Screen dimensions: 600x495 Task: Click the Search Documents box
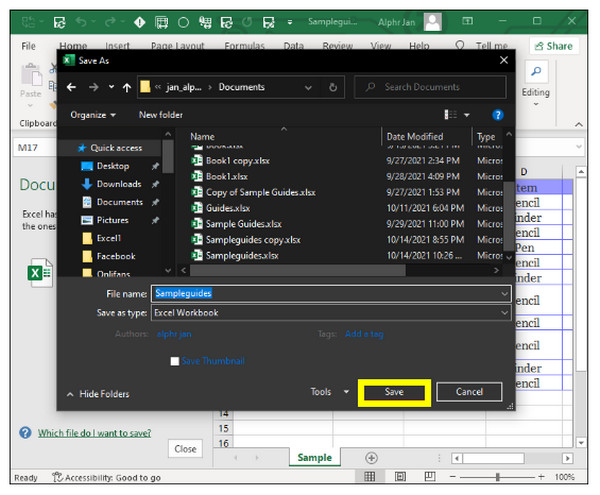(430, 87)
